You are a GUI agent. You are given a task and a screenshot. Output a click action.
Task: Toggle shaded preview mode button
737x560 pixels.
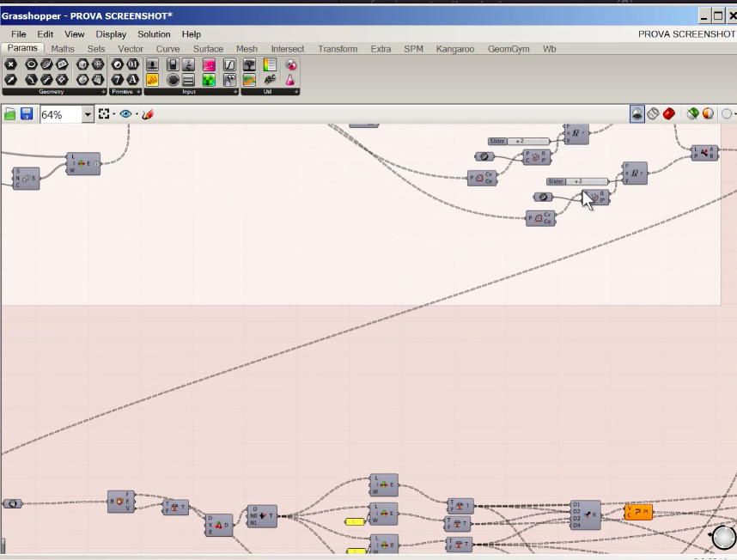637,114
